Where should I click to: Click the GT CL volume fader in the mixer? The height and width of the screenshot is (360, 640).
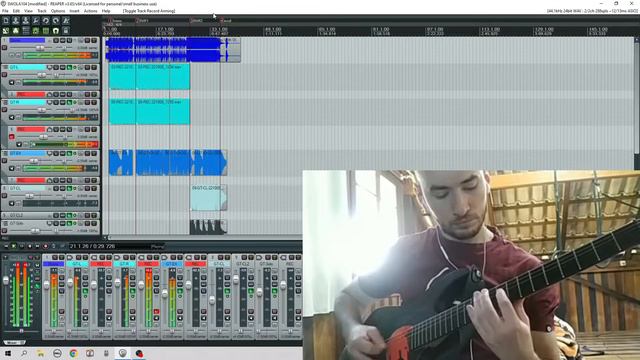click(212, 300)
